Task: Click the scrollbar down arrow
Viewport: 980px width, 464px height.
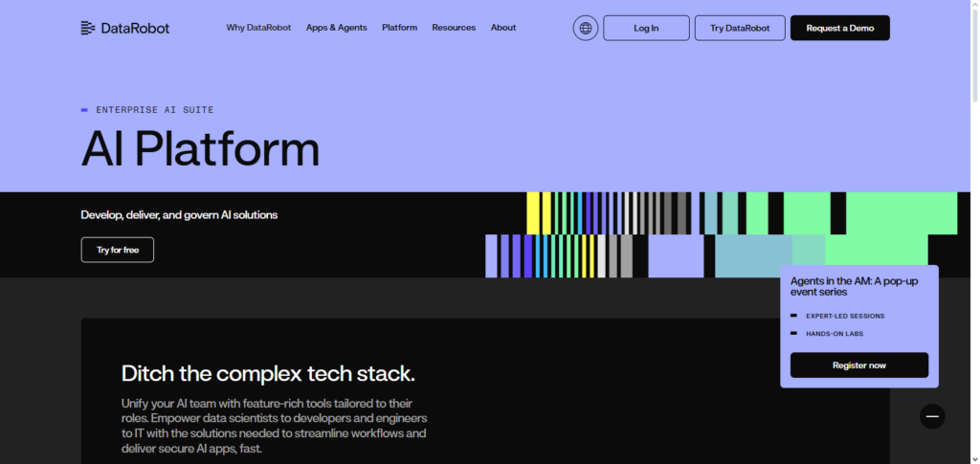Action: point(973,458)
